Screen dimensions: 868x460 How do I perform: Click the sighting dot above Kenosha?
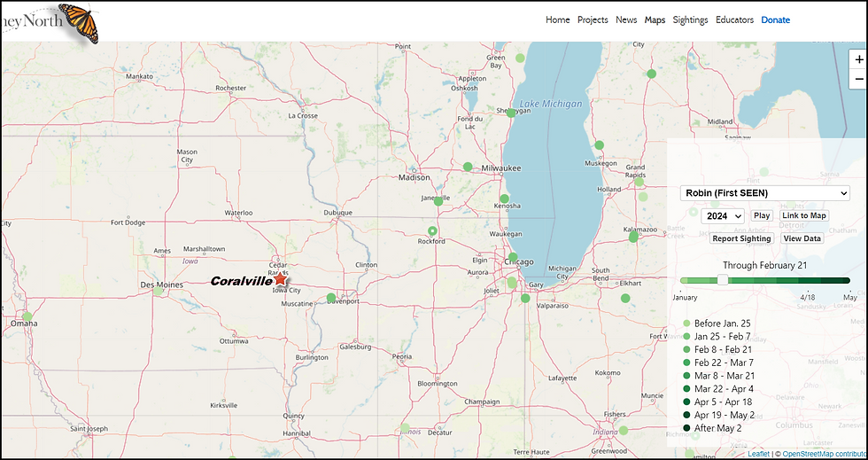click(x=504, y=199)
